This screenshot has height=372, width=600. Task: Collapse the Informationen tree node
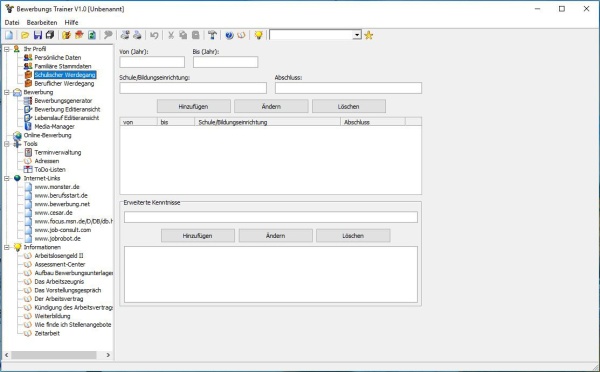coord(7,247)
